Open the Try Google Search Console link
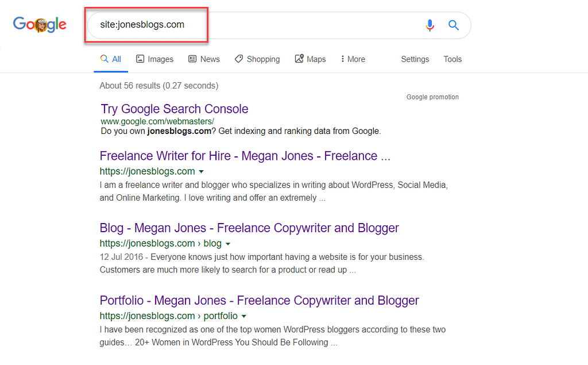This screenshot has width=588, height=365. [x=174, y=109]
